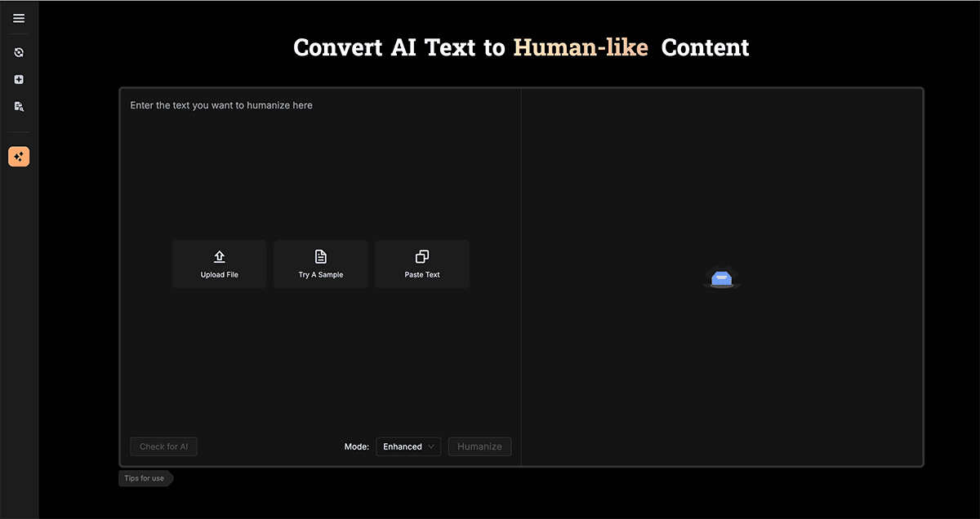The image size is (980, 519).
Task: Click the Paste Text button
Action: point(422,264)
